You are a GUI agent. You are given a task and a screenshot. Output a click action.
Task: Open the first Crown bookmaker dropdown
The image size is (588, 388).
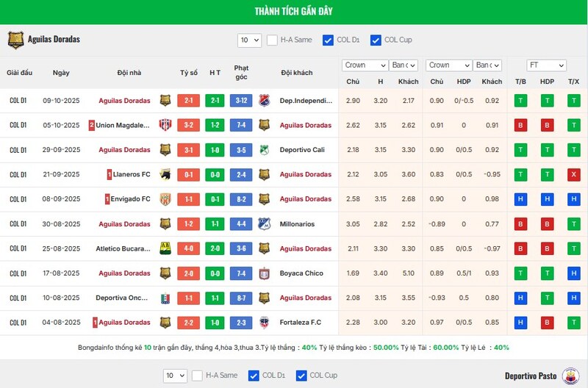pos(365,65)
